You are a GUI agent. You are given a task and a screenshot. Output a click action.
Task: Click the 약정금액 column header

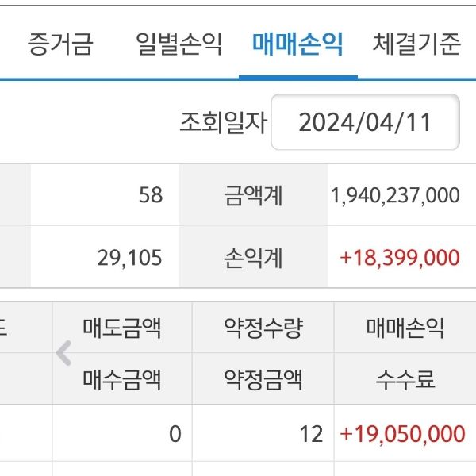263,379
